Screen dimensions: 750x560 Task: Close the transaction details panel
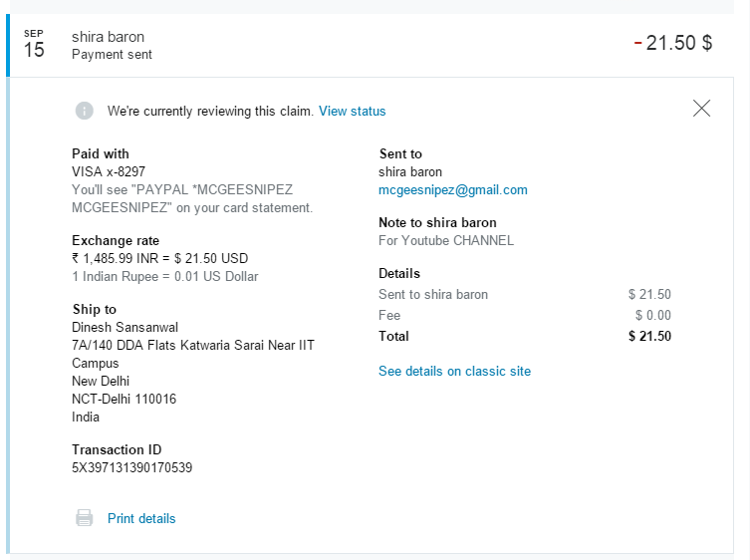coord(701,109)
